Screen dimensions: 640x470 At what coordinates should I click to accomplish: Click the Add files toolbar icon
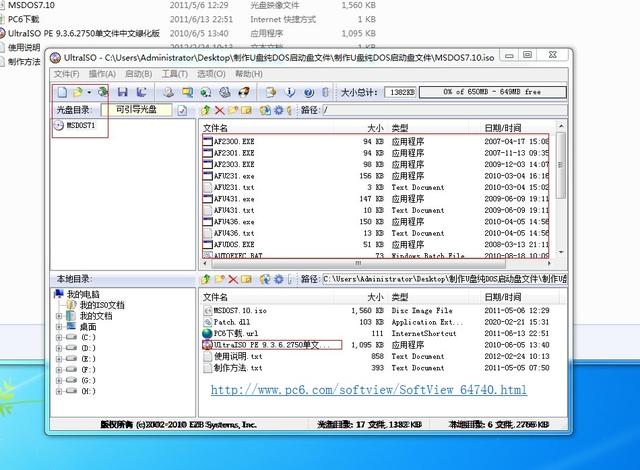tap(271, 92)
